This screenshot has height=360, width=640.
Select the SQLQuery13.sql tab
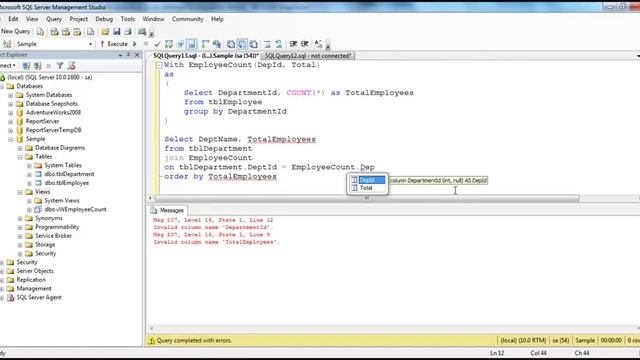(x=206, y=56)
